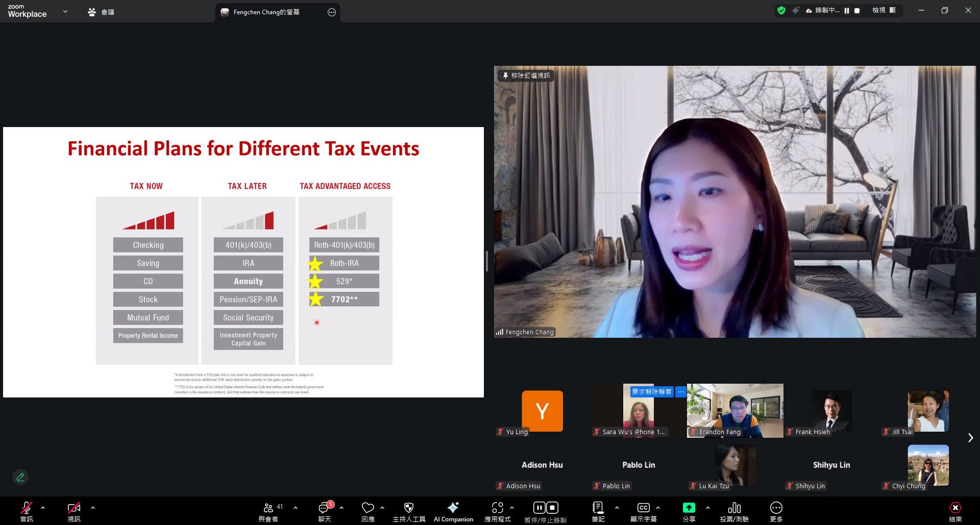Image resolution: width=980 pixels, height=525 pixels.
Task: Expand video options arrow next to camera
Action: pos(93,508)
